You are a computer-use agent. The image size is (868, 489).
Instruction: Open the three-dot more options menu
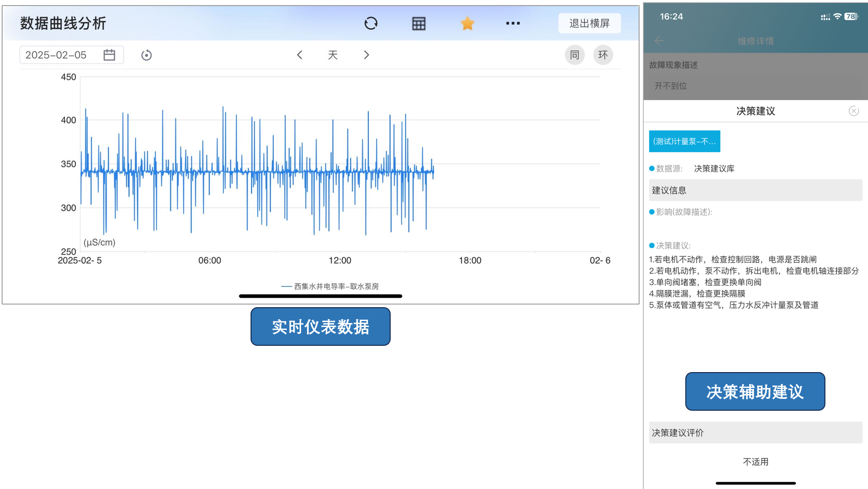(513, 23)
